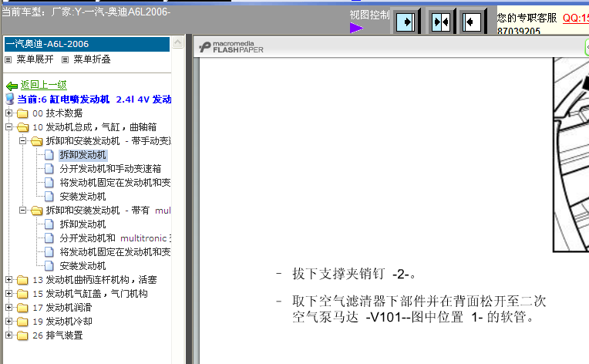Screen dimensions: 589x364
Task: Click document icon for 分开发动机和手动变速箱
Action: 49,169
